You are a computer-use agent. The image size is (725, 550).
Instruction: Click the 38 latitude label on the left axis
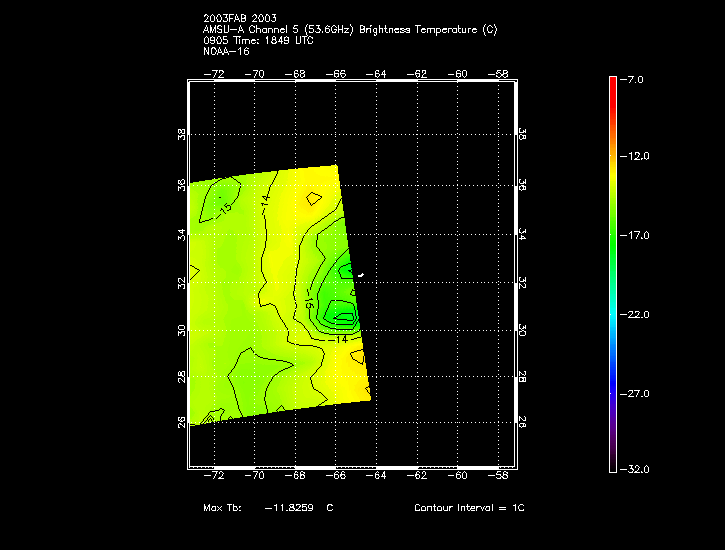click(182, 134)
